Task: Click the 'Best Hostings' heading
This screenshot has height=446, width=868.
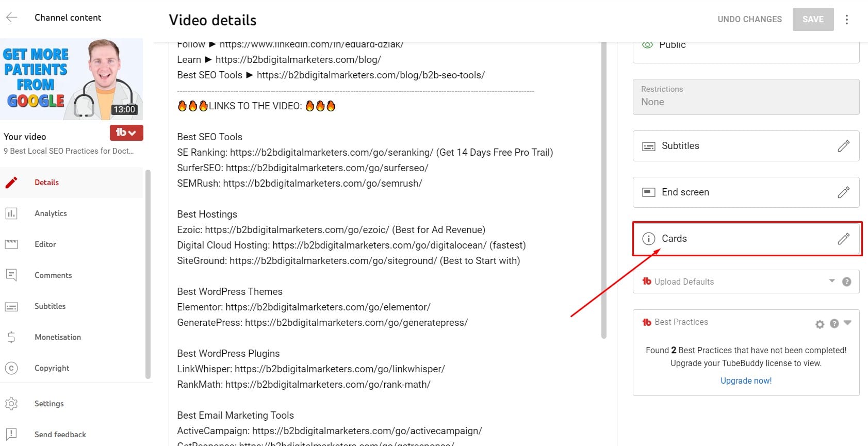Action: [x=207, y=214]
